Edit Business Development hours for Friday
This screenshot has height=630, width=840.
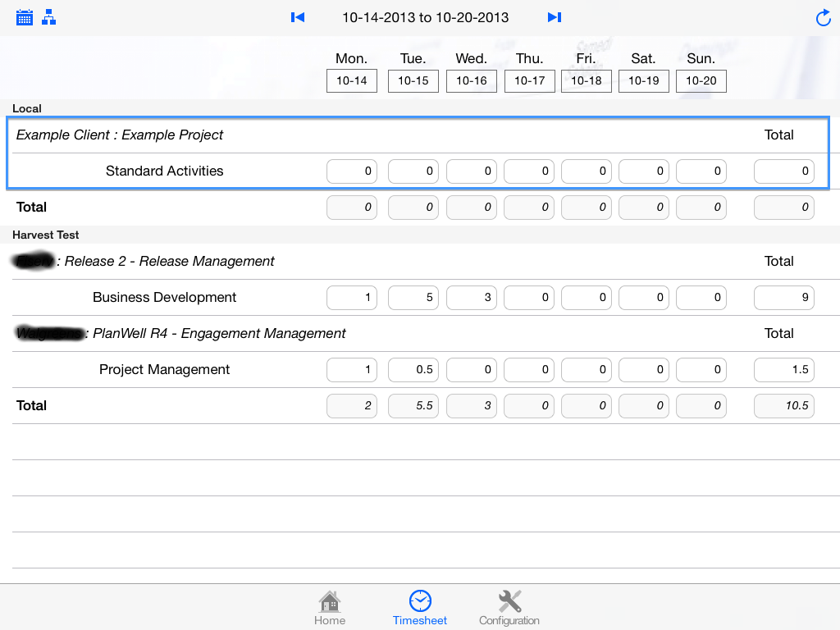[587, 298]
